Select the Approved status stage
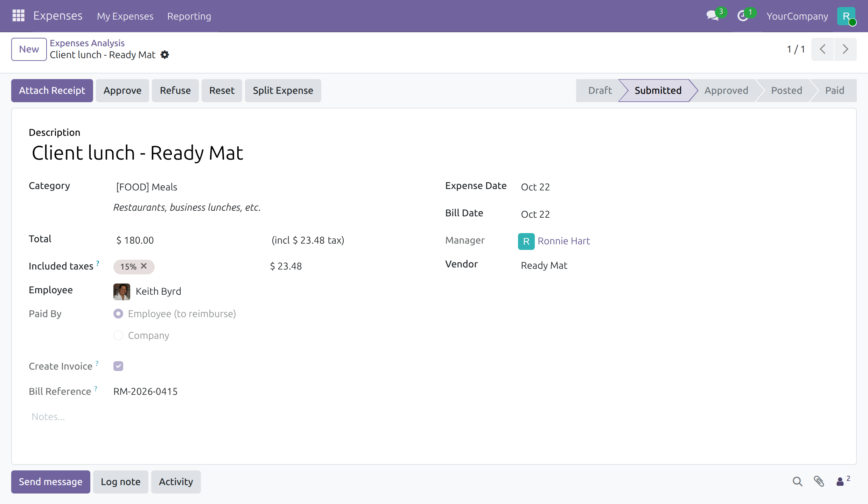 (x=726, y=90)
